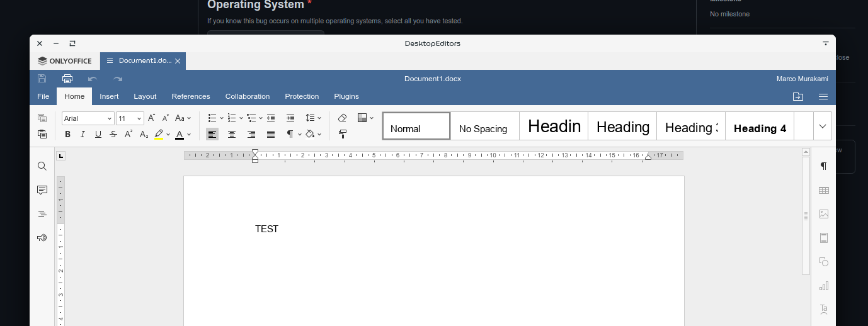Switch to the Plugins tab

coord(346,96)
